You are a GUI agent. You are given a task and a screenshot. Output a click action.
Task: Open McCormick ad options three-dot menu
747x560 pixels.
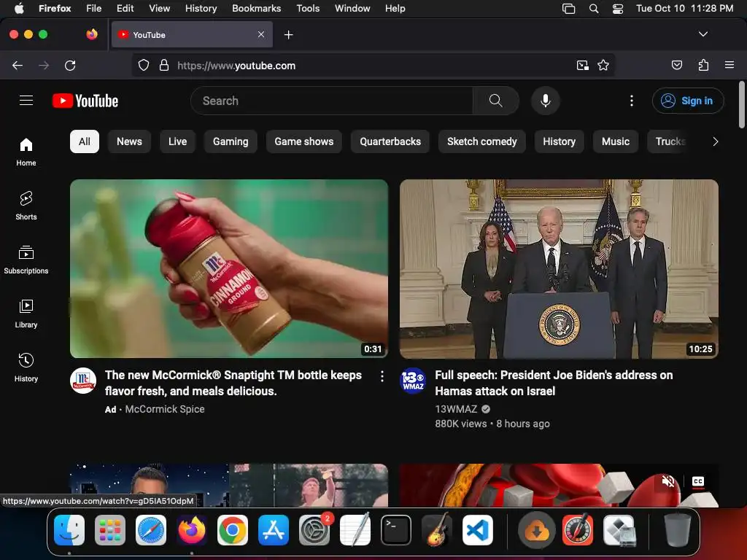[382, 377]
